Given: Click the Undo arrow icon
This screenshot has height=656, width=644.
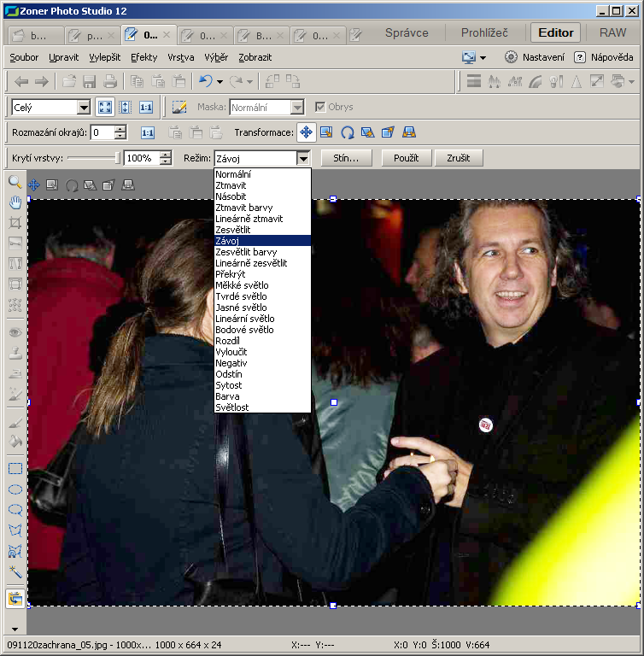Looking at the screenshot, I should point(205,82).
